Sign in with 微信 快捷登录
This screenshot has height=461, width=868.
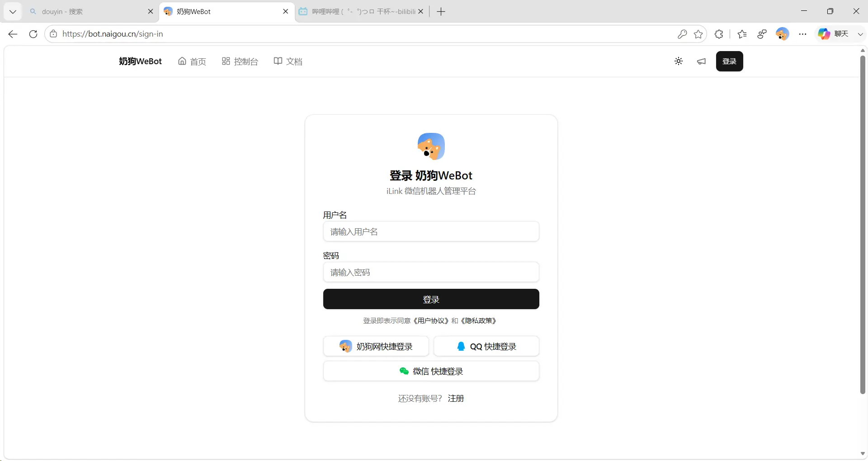coord(431,371)
